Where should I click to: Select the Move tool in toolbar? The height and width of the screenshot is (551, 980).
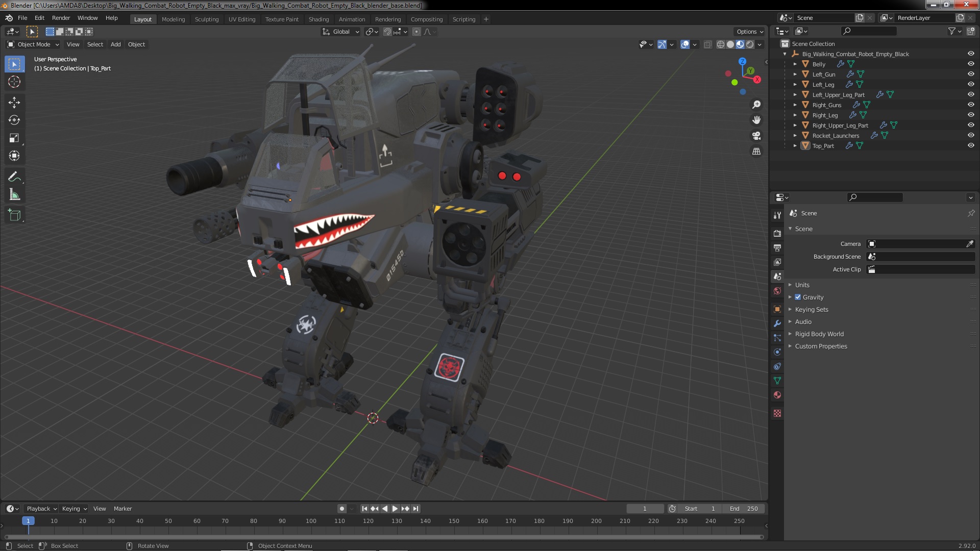(x=14, y=103)
